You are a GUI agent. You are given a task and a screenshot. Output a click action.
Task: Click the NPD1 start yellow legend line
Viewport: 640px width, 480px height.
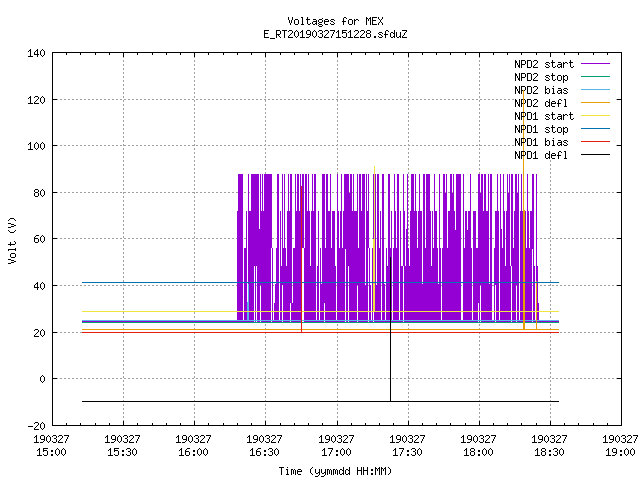click(595, 116)
